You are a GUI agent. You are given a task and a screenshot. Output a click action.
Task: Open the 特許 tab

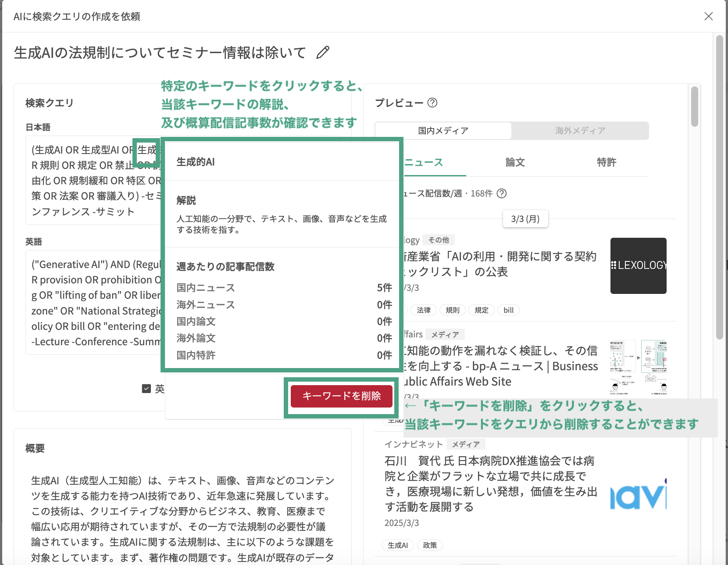pyautogui.click(x=607, y=162)
